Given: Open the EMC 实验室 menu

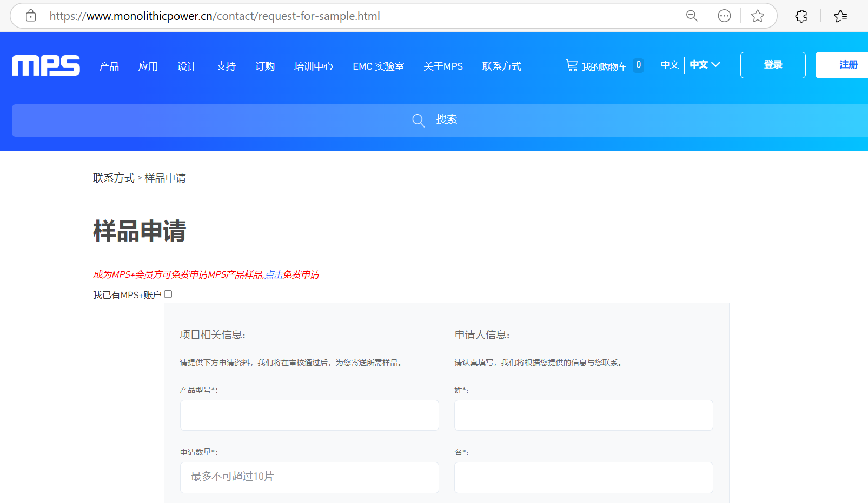Looking at the screenshot, I should pyautogui.click(x=379, y=66).
